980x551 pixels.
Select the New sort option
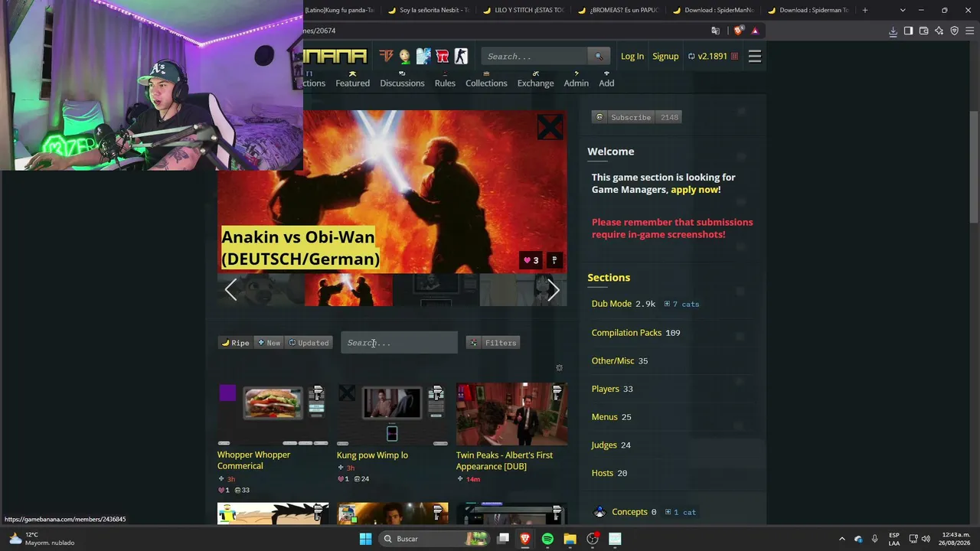pos(269,343)
